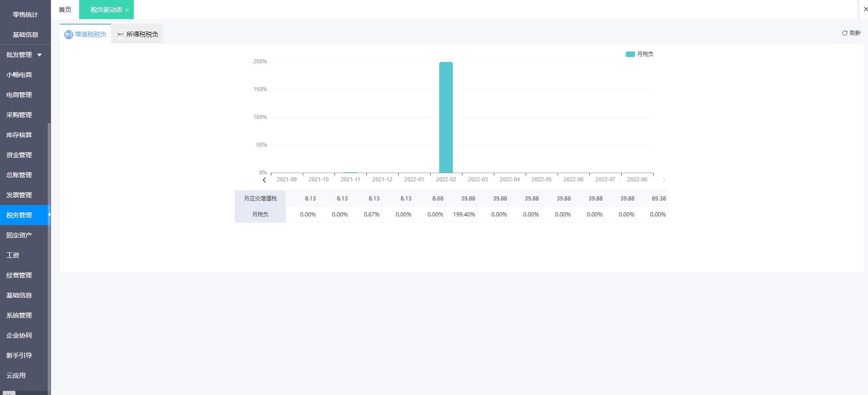
Task: Click the right arrow to show later months
Action: 664,180
